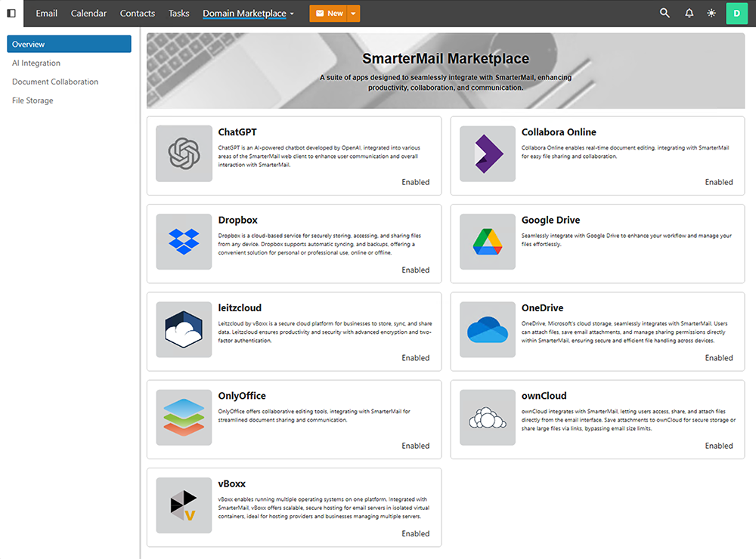The width and height of the screenshot is (756, 559).
Task: Open the OnlyOffice card title
Action: click(x=242, y=396)
